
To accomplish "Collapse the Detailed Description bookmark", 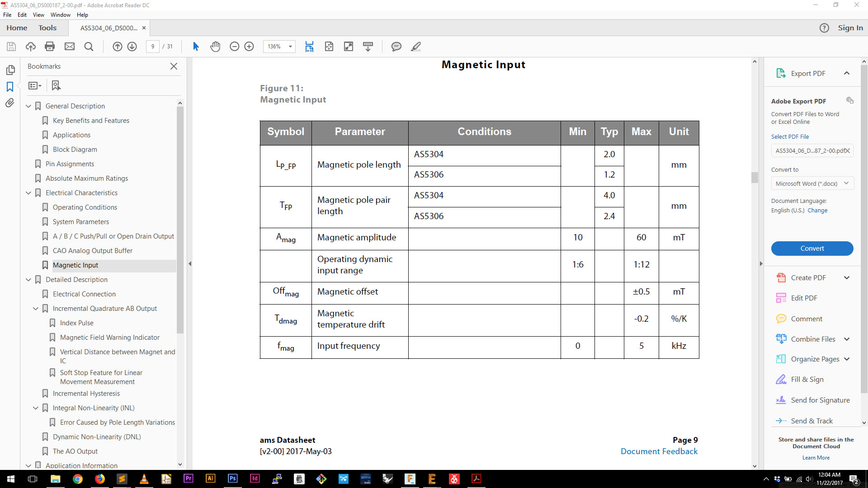I will tap(28, 280).
